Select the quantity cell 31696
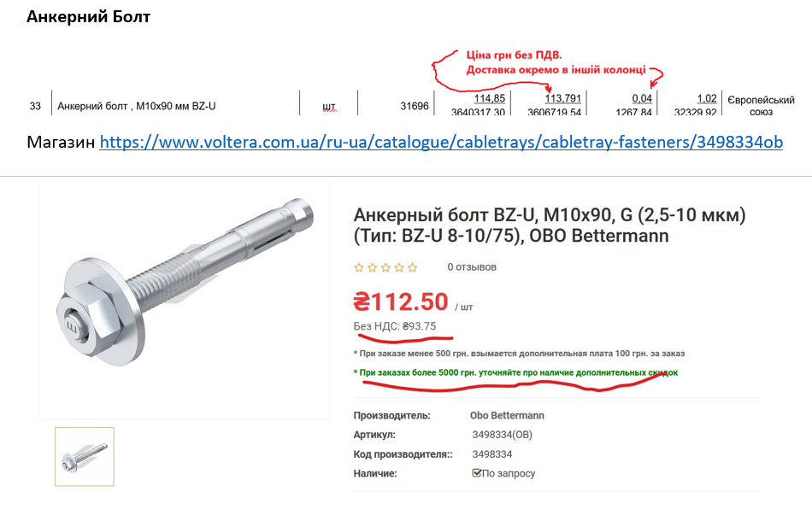The height and width of the screenshot is (515, 812). (x=414, y=107)
